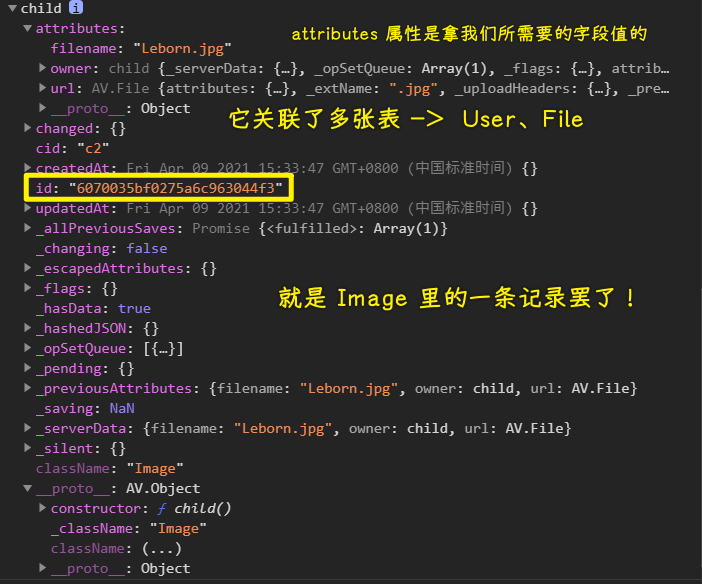Expand the __proto__ under attributes
The width and height of the screenshot is (702, 584).
point(43,107)
